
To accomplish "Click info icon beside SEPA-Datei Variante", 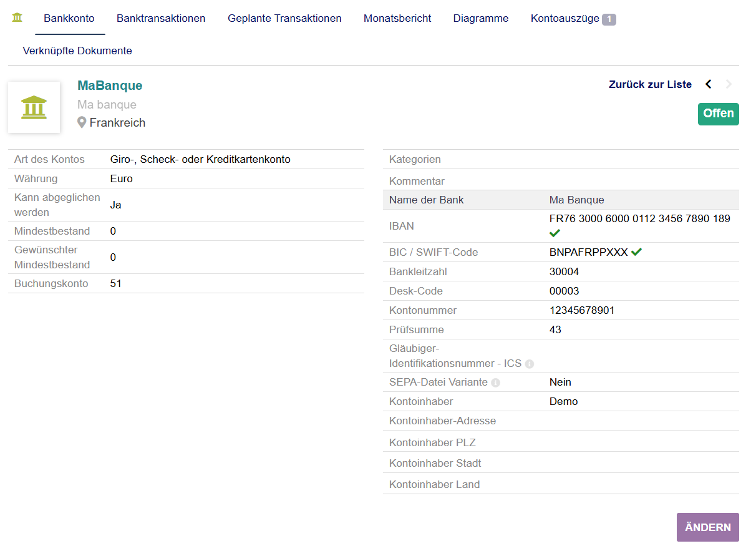I will (x=495, y=383).
